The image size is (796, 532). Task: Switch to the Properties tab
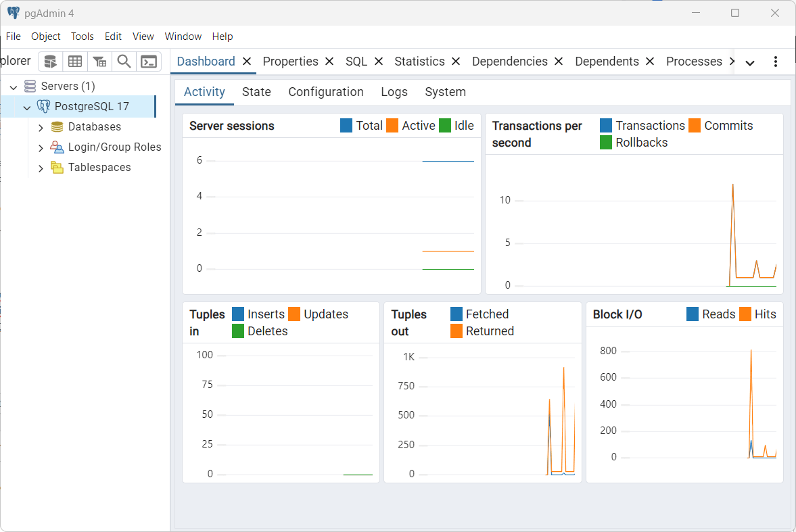[x=290, y=62]
